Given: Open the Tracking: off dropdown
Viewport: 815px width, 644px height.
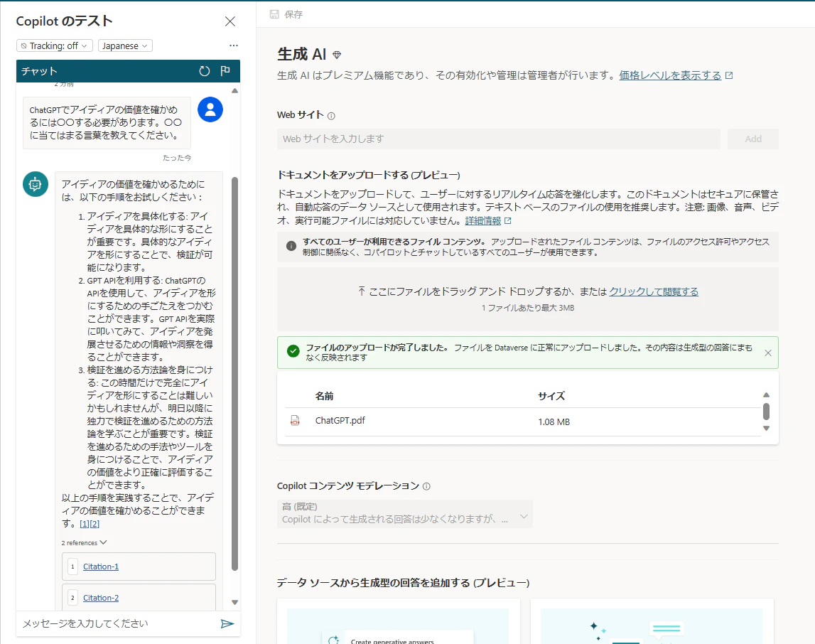Looking at the screenshot, I should tap(55, 45).
